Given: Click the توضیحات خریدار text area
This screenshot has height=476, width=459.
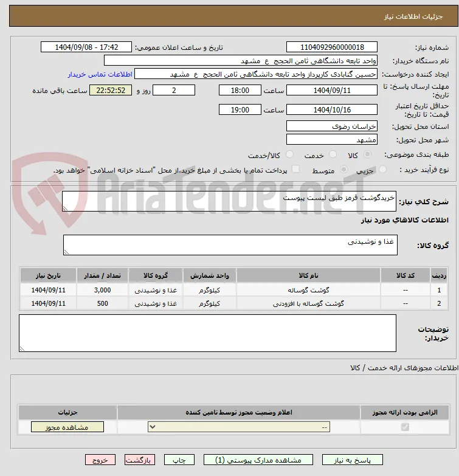Looking at the screenshot, I should click(x=207, y=333).
